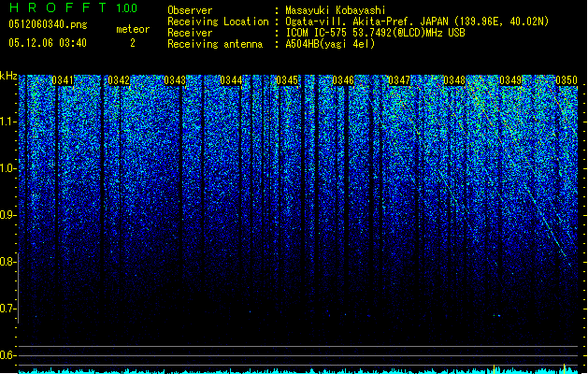This screenshot has height=374, width=588.
Task: Select the filename 0512060340.png
Action: (48, 24)
